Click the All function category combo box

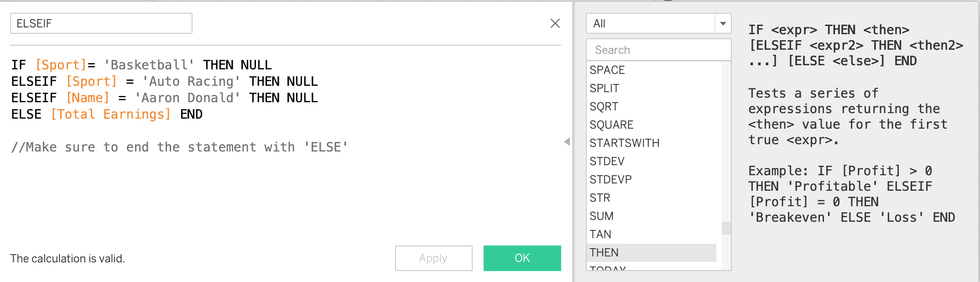(x=651, y=23)
